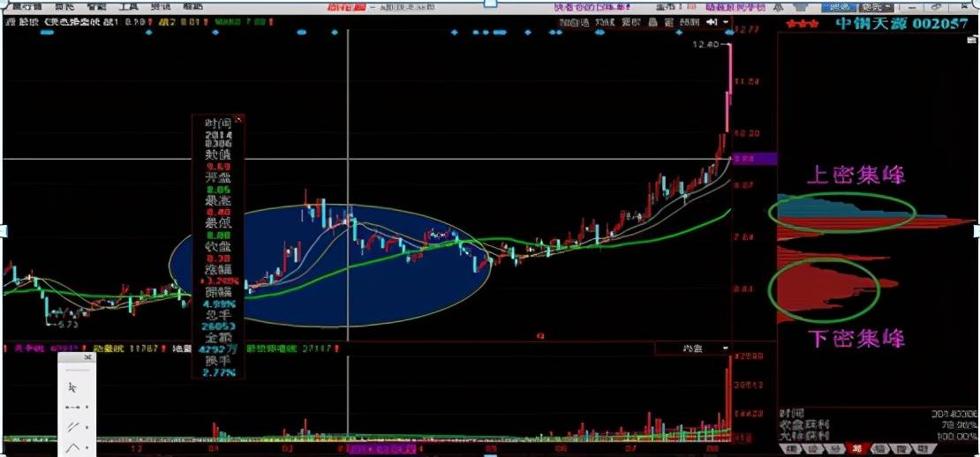Switch to the last bottom-right panel tab
This screenshot has height=457, width=980.
(922, 449)
